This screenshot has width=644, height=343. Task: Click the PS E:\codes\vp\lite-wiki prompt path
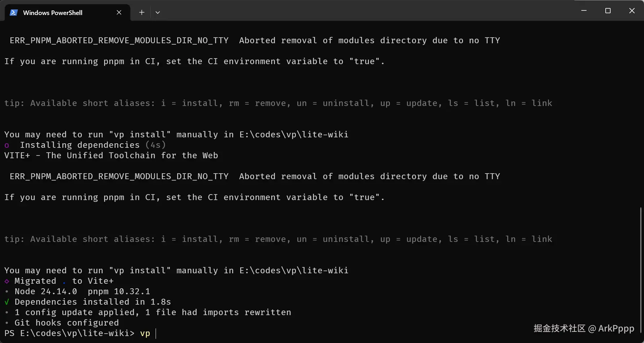click(69, 333)
